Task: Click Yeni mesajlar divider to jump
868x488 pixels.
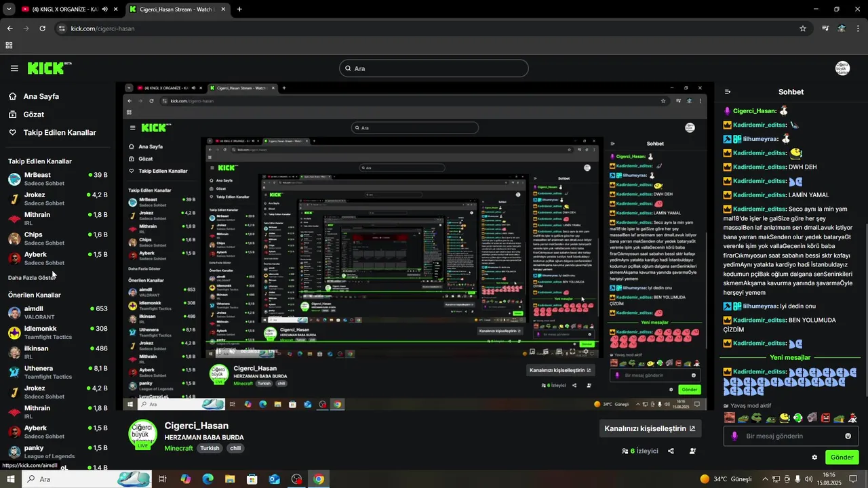Action: (790, 357)
